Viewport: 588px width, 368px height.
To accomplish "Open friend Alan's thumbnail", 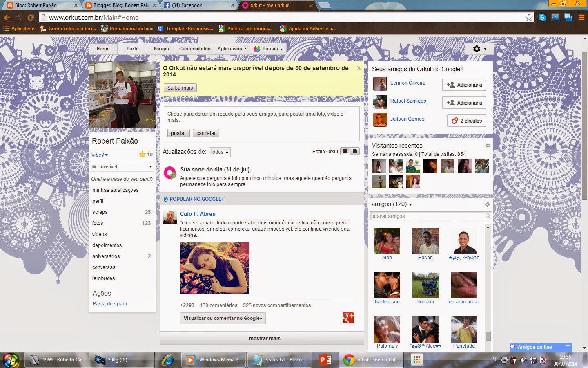I will pos(387,241).
